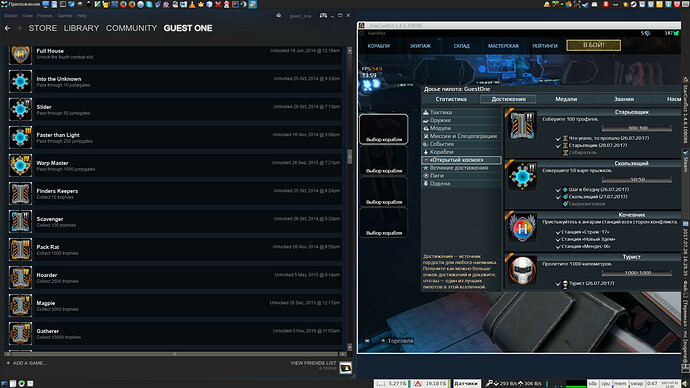690x388 pixels.
Task: Click the red X launcher in top panel
Action: coord(218,4)
